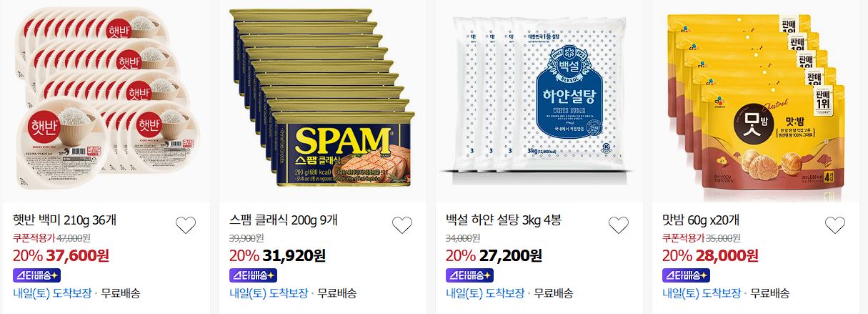
Task: Favorite 백설 하얀 설탕 3kg with heart
Action: [x=619, y=225]
